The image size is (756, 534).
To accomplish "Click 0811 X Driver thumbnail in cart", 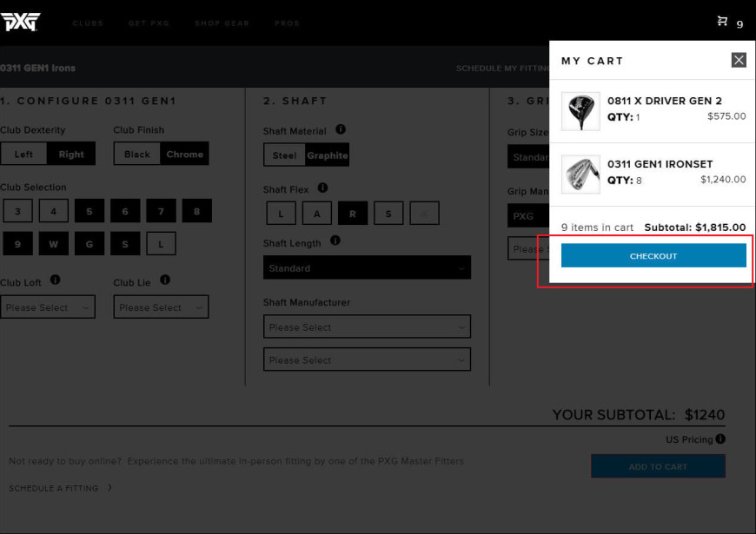I will click(580, 111).
